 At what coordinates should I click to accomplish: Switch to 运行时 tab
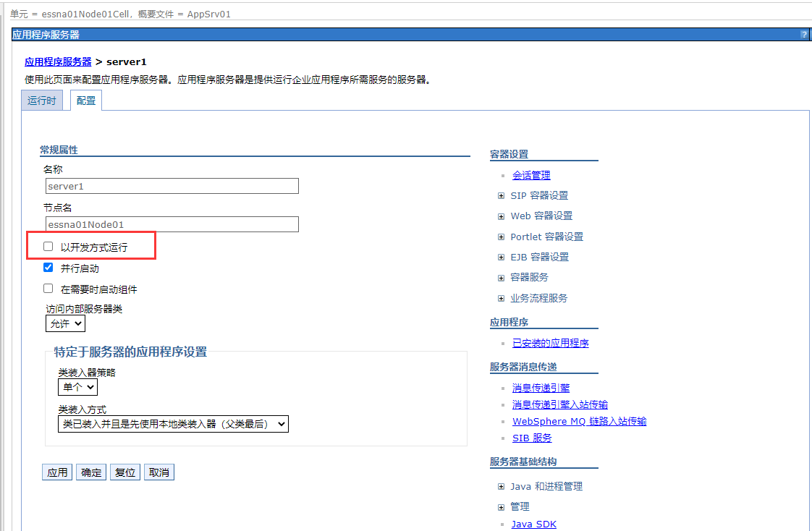(x=42, y=101)
